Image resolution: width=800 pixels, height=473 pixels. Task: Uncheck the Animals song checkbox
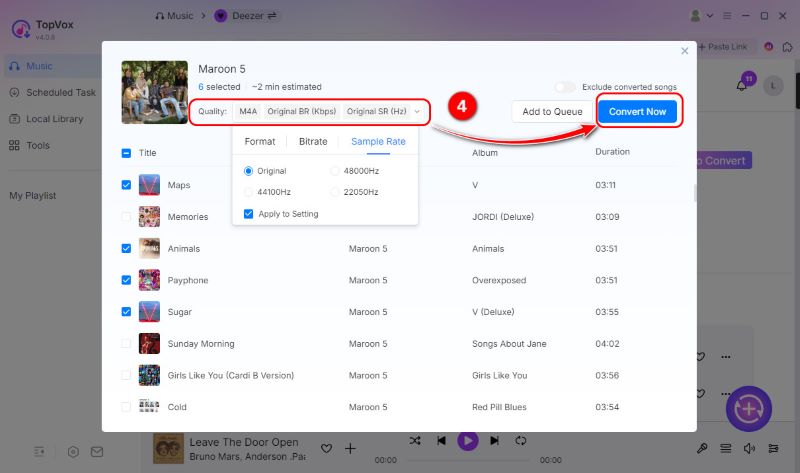[x=126, y=248]
